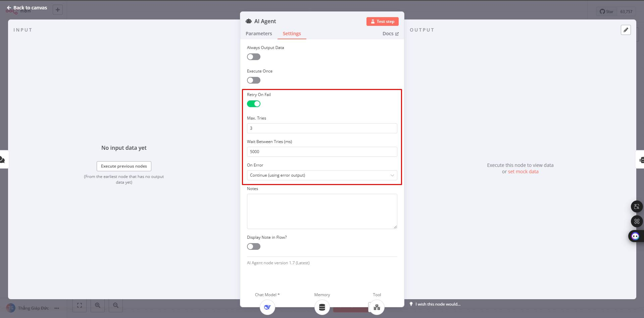Turn on the Execute Once toggle
The height and width of the screenshot is (318, 644).
point(254,80)
